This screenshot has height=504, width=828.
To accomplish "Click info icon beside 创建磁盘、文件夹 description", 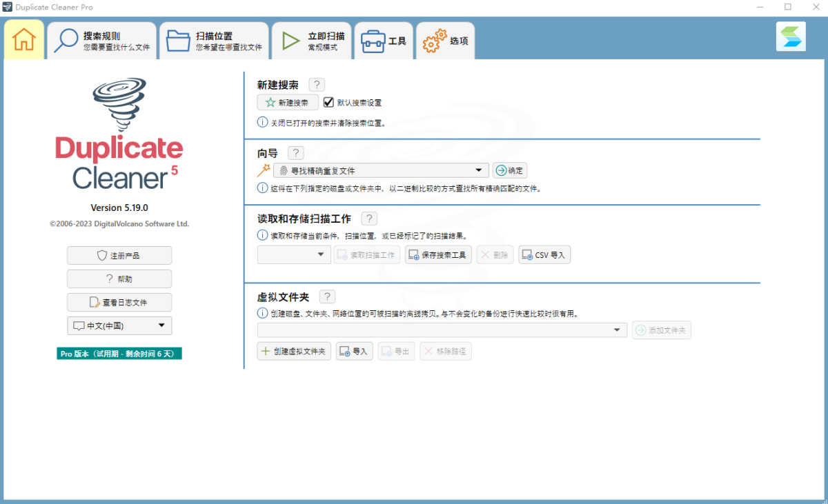I will [x=263, y=313].
